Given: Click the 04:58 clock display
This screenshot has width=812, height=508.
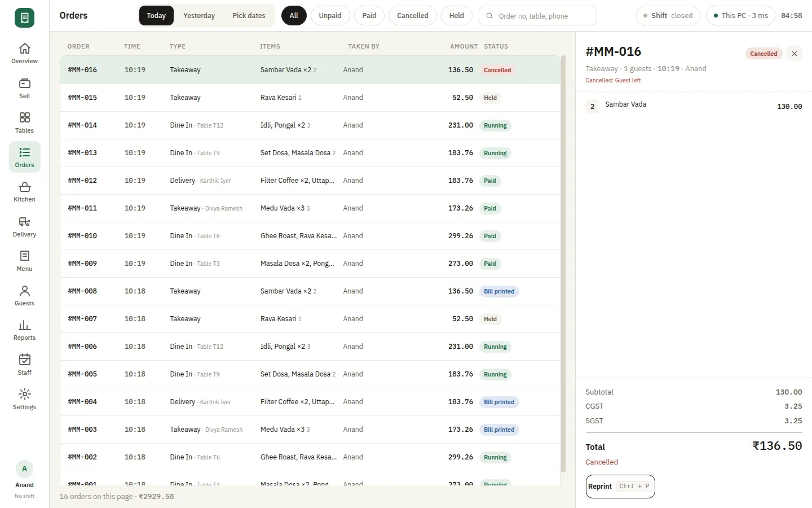Looking at the screenshot, I should (x=791, y=16).
